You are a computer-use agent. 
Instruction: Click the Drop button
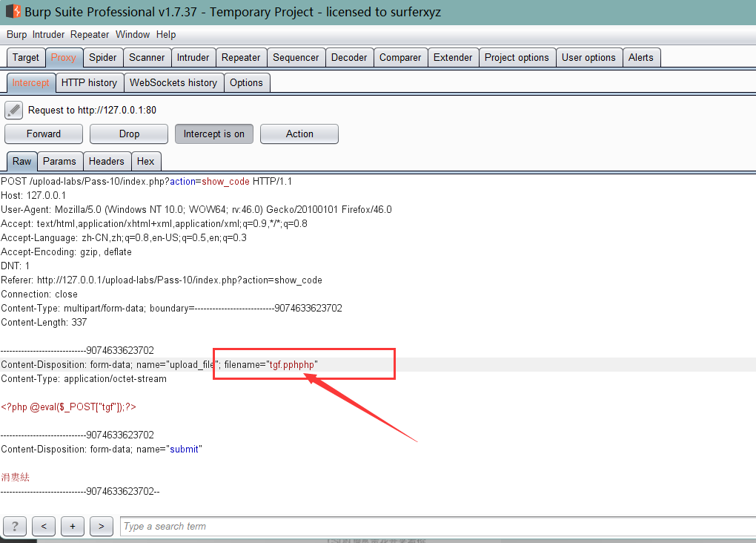pyautogui.click(x=129, y=134)
